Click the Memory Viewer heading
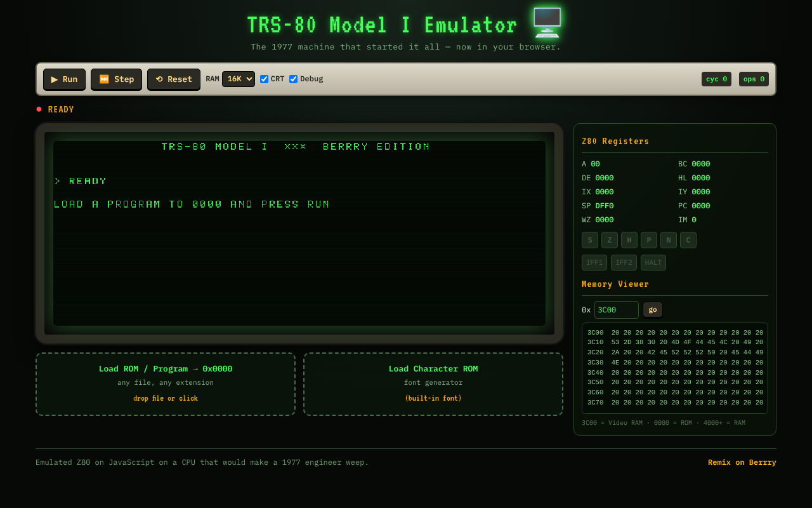Image resolution: width=812 pixels, height=508 pixels. (x=615, y=284)
